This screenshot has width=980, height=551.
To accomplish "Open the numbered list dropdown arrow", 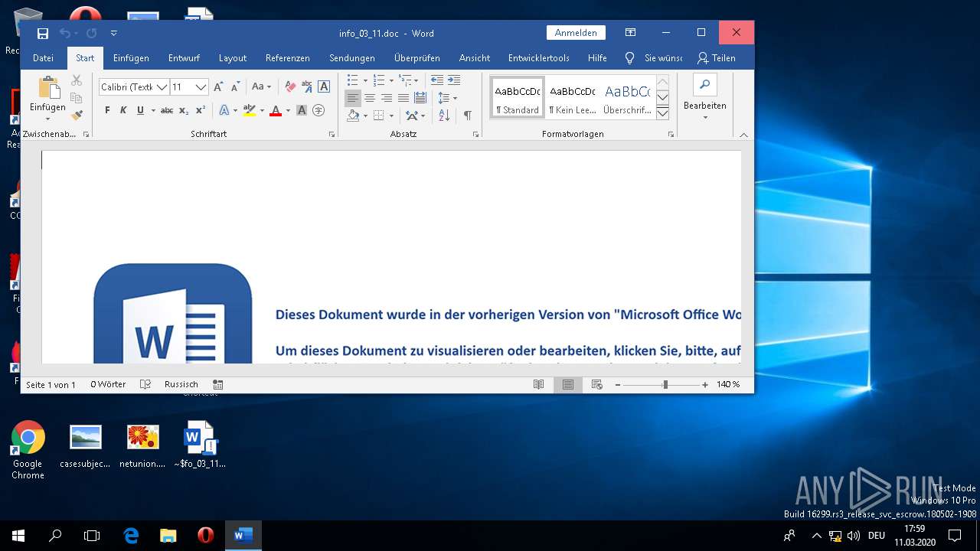I will tap(391, 80).
